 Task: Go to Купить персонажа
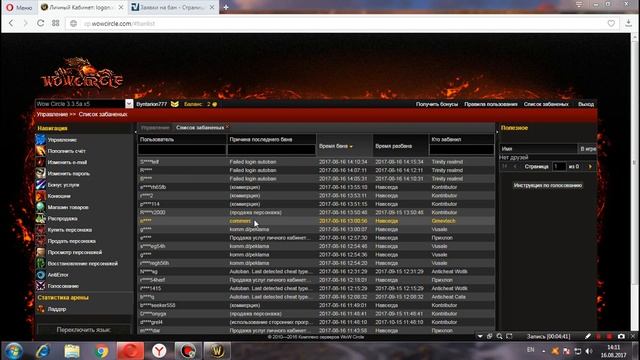[69, 230]
